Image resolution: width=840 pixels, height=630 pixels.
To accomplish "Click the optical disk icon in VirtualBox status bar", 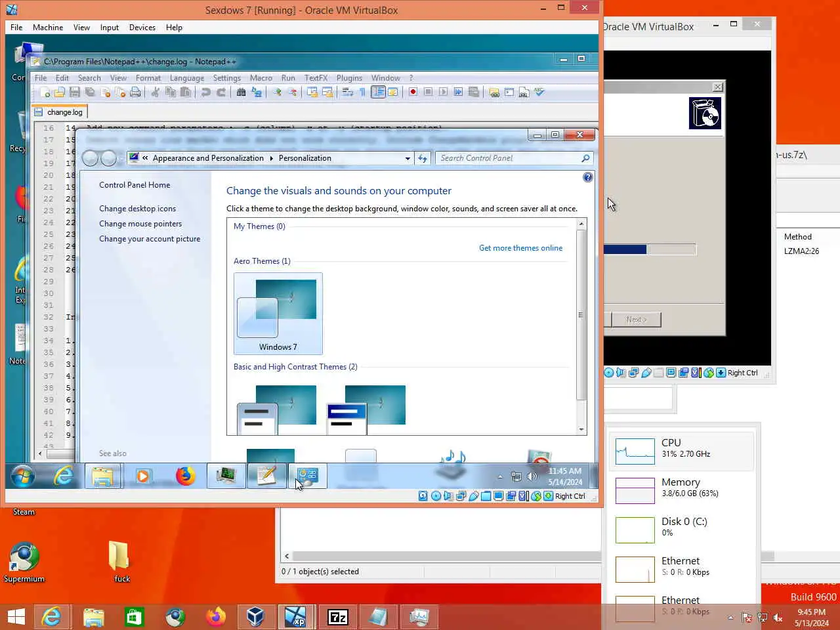I will click(x=436, y=496).
